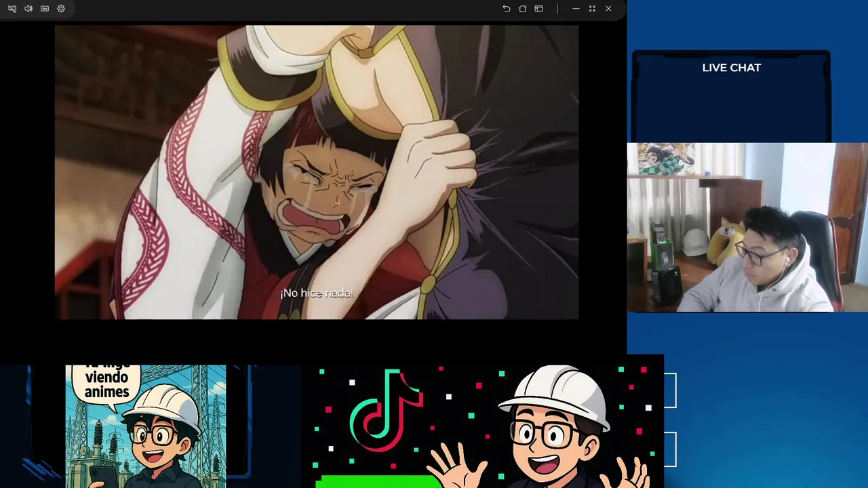Image resolution: width=868 pixels, height=488 pixels.
Task: Click the back arrow icon
Action: 506,9
